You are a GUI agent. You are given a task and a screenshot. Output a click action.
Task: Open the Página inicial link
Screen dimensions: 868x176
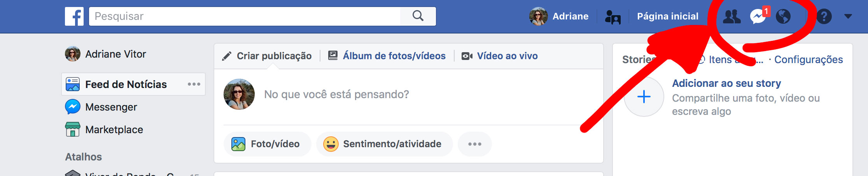[x=668, y=16]
